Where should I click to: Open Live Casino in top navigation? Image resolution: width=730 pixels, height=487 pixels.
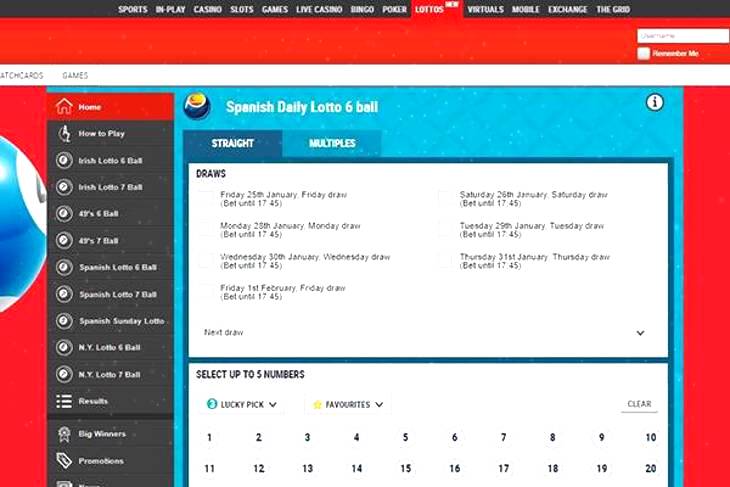[x=319, y=9]
